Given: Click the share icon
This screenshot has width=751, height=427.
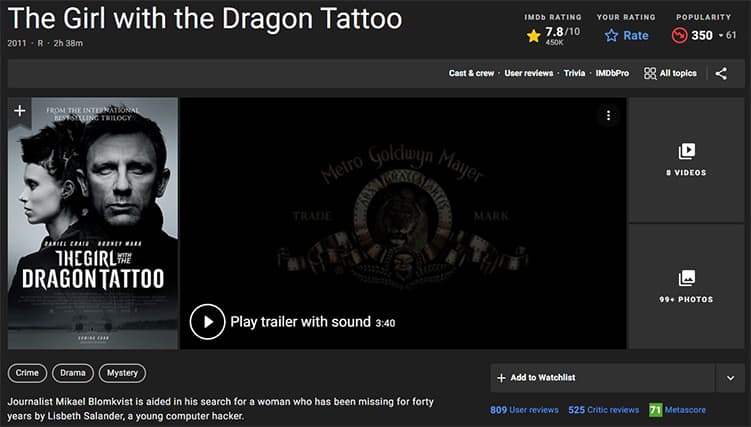Looking at the screenshot, I should [x=721, y=73].
